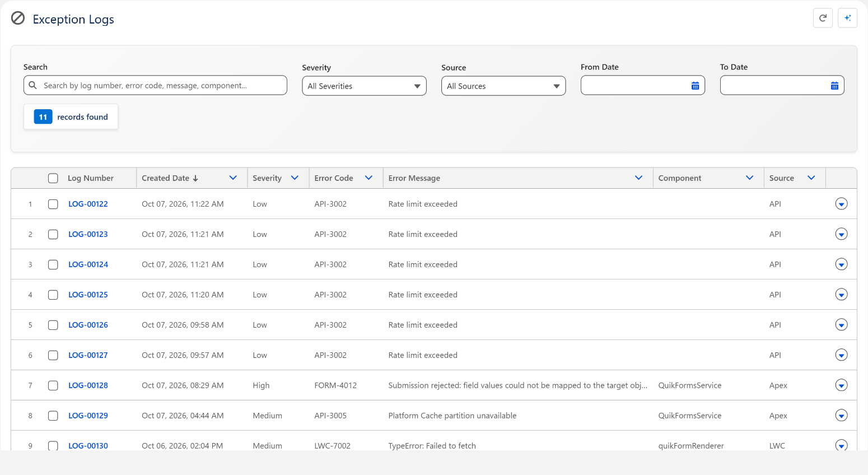Expand Error Code column menu chevron

[368, 178]
